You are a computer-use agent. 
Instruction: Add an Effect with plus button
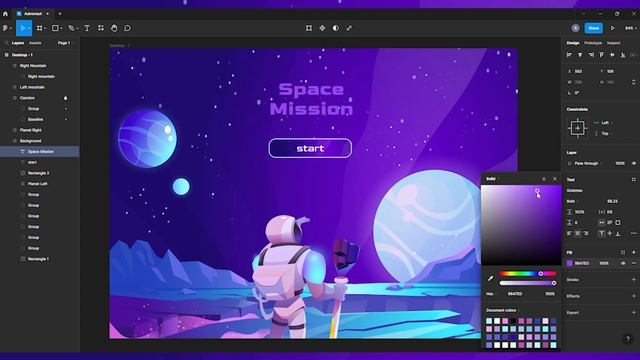(x=633, y=296)
